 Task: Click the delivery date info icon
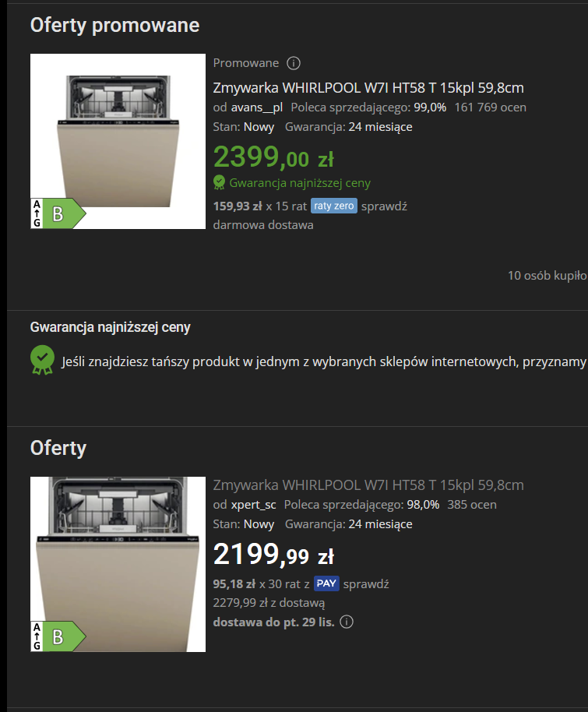tap(347, 622)
